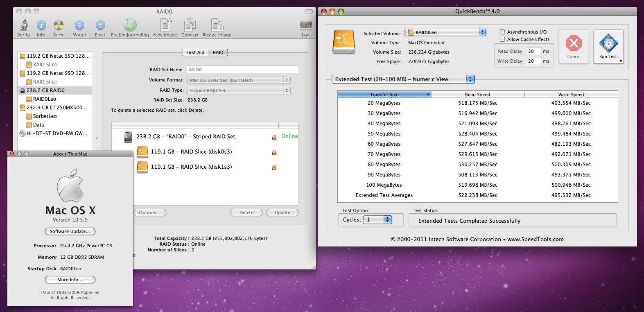Enable Asynchronous I/O checkbox
644x312 pixels.
(x=502, y=32)
